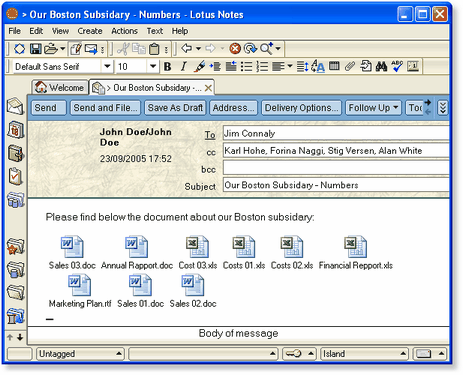Open the Create menu

(x=90, y=31)
